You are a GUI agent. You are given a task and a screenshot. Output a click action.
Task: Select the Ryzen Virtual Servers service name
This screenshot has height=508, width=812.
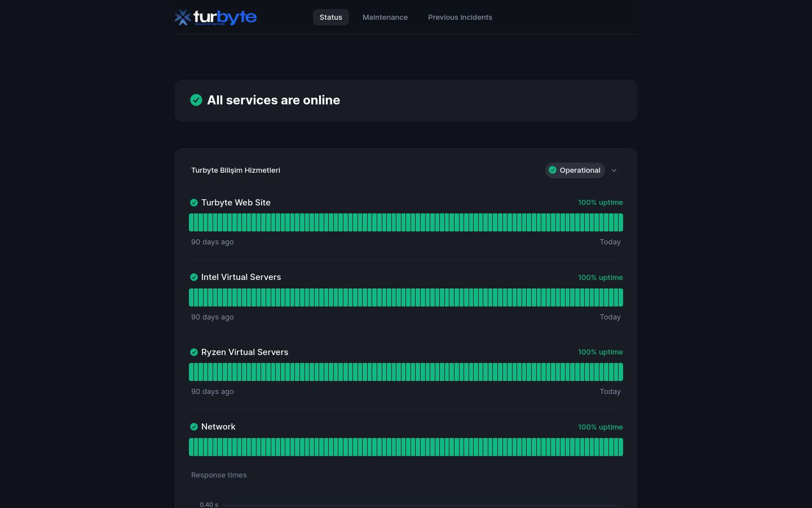(245, 352)
